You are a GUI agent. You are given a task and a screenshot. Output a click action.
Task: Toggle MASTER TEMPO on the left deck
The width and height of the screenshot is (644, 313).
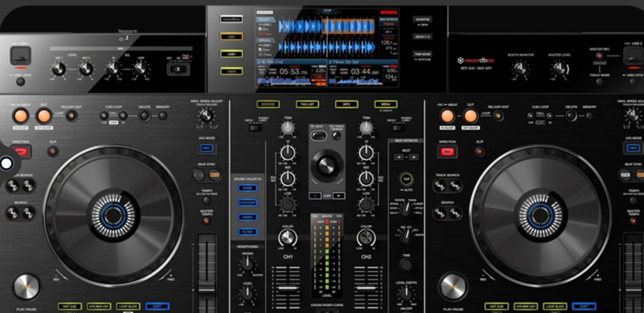point(206,221)
